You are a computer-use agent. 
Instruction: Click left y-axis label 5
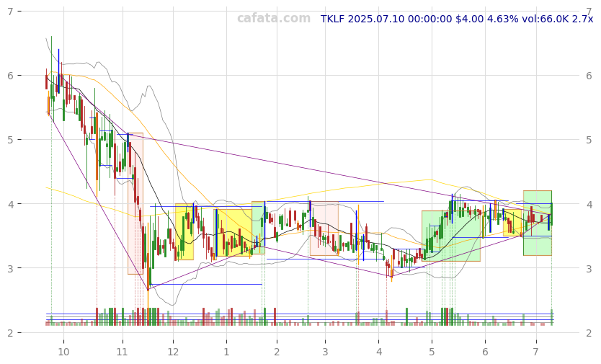click(x=10, y=140)
